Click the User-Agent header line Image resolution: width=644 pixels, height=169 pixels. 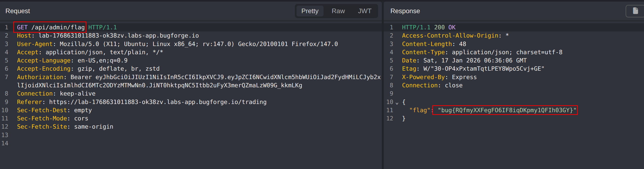coord(177,44)
